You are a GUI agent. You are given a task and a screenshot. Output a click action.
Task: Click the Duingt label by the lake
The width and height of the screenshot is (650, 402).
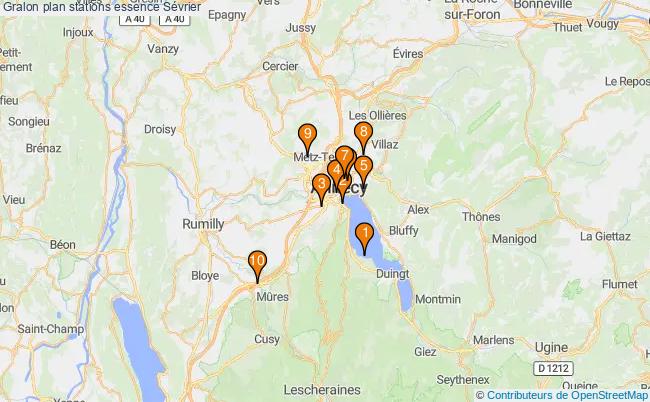point(392,274)
